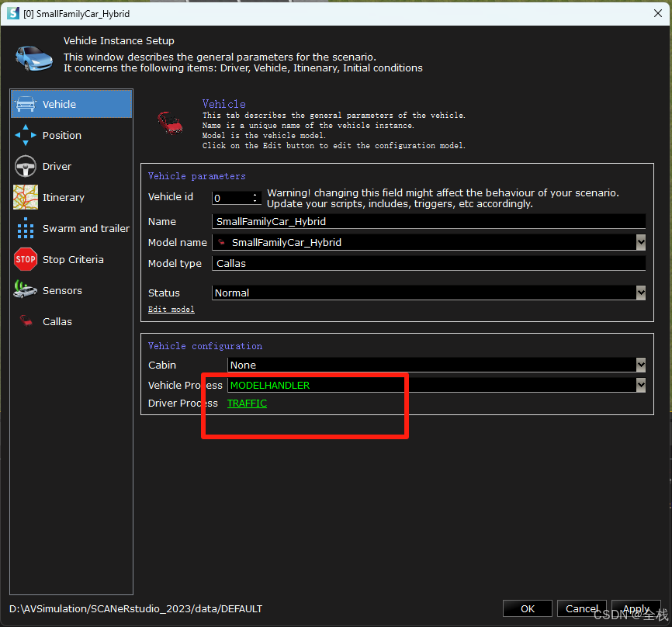Click the OK button
Viewport: 672px width, 627px height.
click(527, 608)
